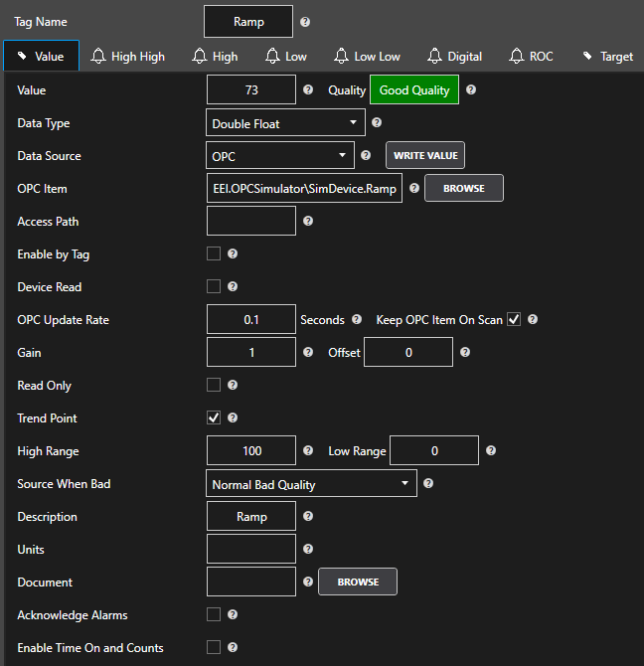Click the OPC Update Rate input field

click(x=251, y=320)
